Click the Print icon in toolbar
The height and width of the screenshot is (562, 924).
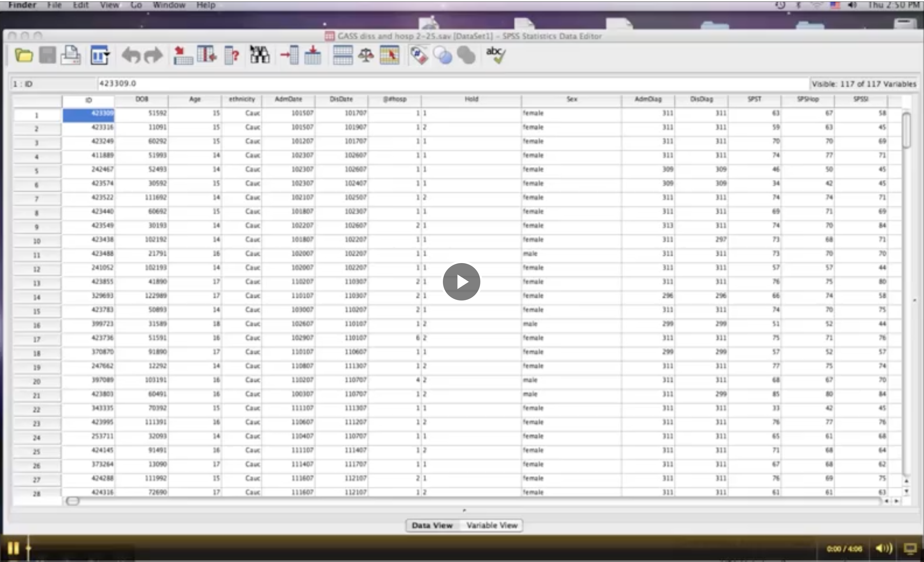pyautogui.click(x=70, y=55)
